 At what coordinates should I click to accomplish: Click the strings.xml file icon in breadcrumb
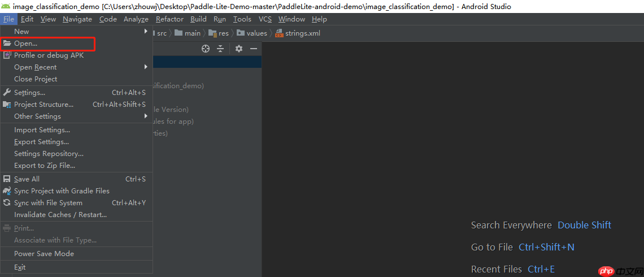point(279,33)
